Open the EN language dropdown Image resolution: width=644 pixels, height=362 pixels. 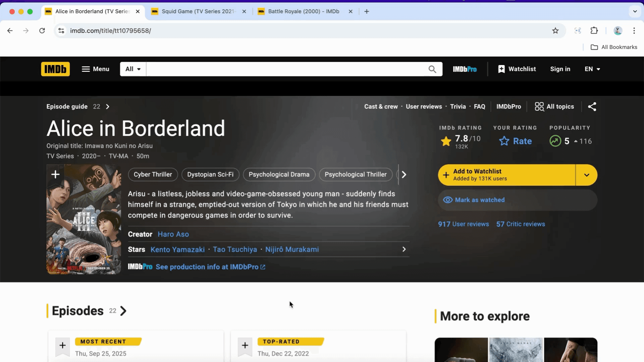[x=592, y=69]
